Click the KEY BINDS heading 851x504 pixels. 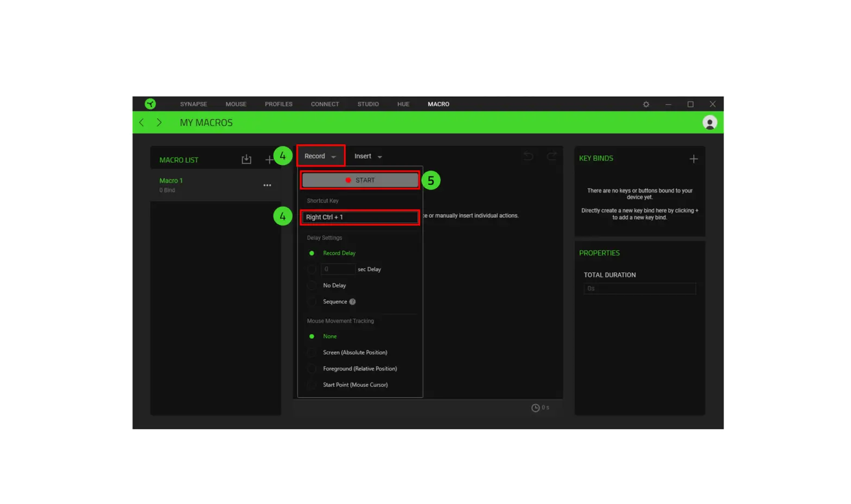pyautogui.click(x=596, y=158)
